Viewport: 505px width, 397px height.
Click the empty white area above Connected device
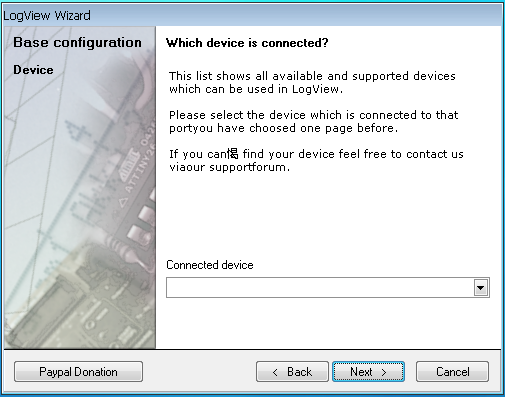click(328, 215)
